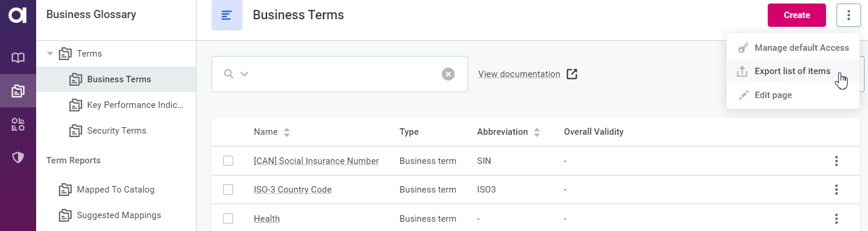Tick the checkbox for ISO-3 Country Code

click(229, 190)
